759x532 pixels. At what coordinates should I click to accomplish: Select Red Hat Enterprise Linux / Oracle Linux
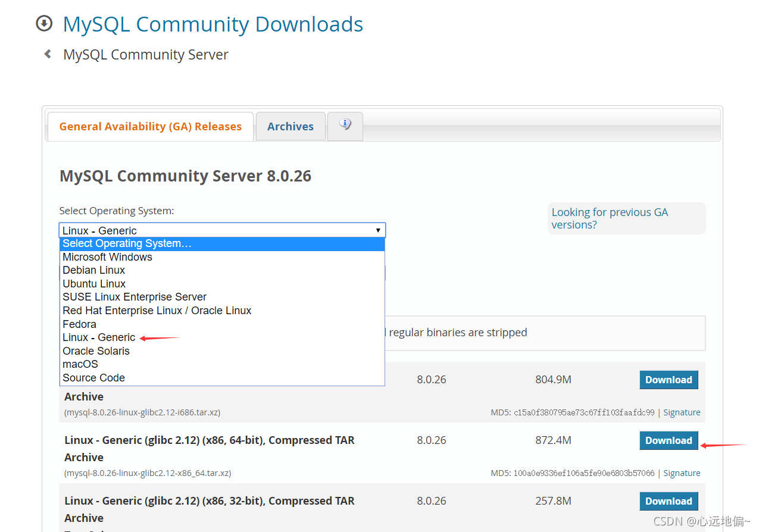[222, 311]
